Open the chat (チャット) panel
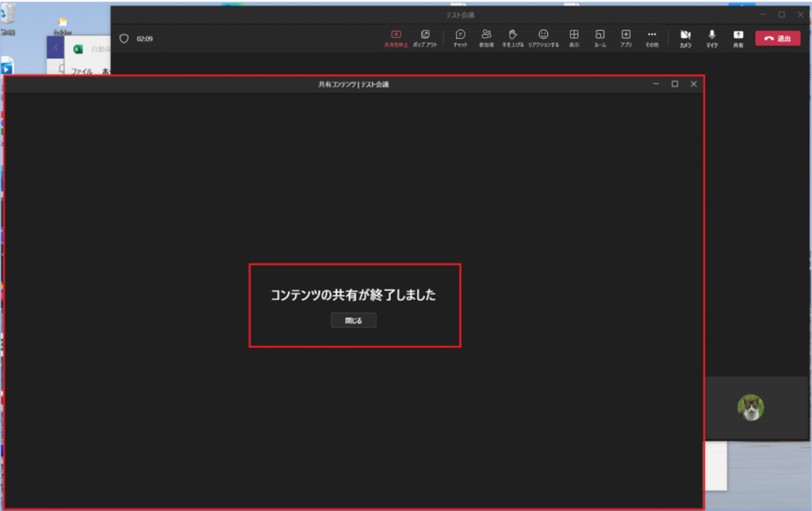The height and width of the screenshot is (511, 812). point(460,36)
